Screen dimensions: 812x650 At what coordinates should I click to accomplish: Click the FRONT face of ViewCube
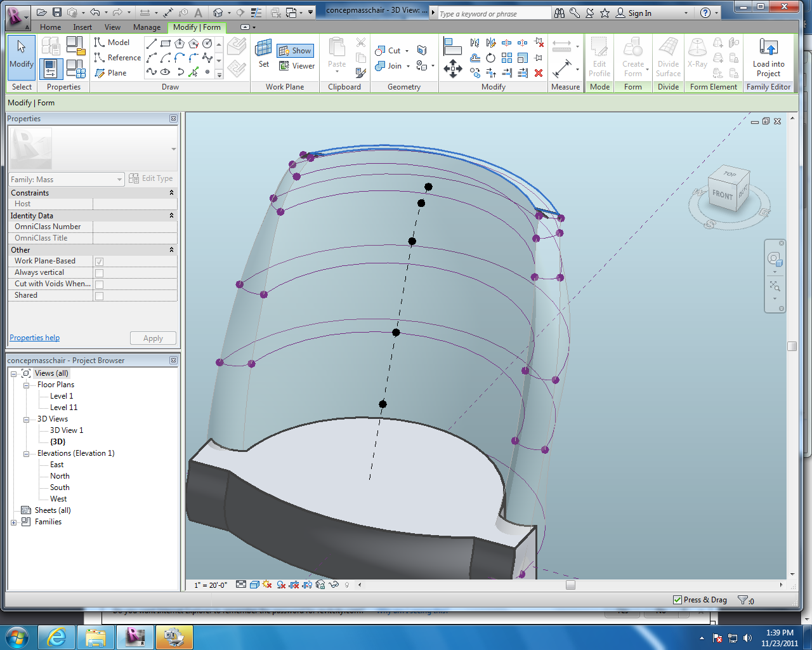coord(722,195)
